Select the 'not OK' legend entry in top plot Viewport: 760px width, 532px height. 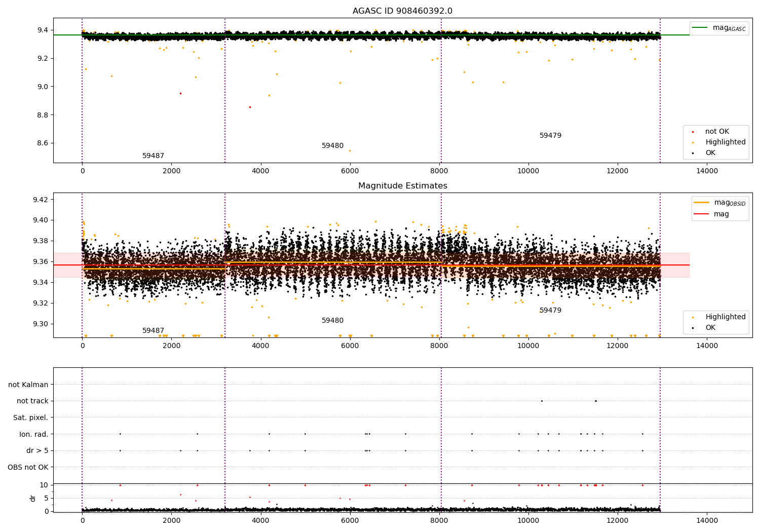[x=717, y=132]
